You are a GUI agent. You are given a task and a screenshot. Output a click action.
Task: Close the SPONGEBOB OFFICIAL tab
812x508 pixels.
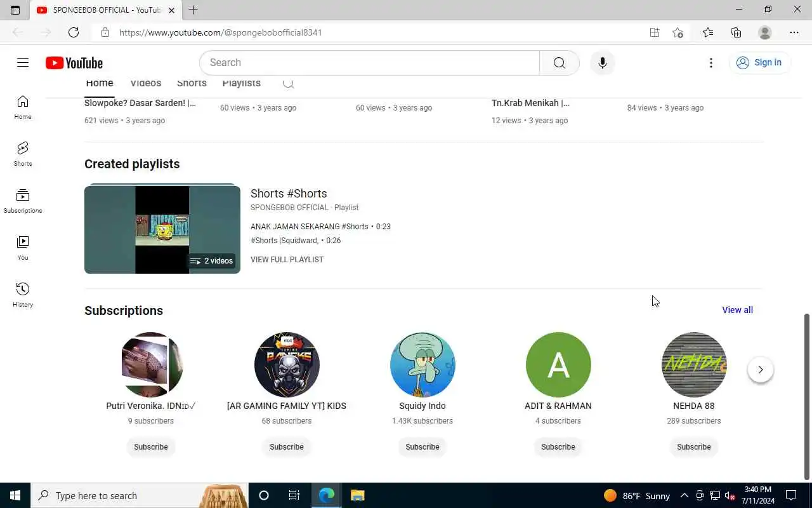coord(171,10)
